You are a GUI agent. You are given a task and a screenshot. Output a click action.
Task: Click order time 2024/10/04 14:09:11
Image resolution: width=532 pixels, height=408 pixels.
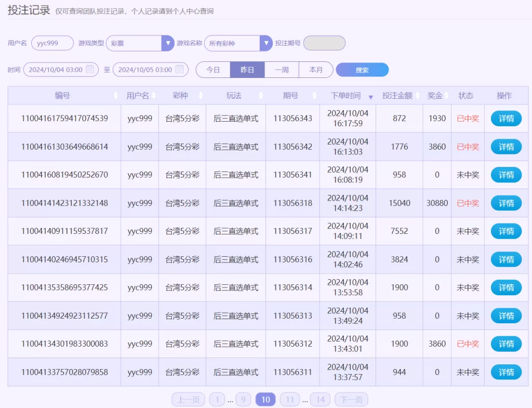point(348,231)
